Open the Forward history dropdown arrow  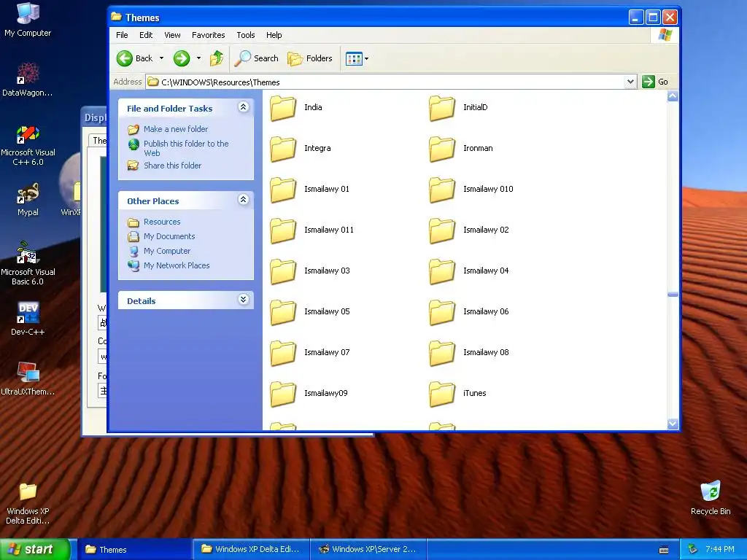pyautogui.click(x=198, y=58)
